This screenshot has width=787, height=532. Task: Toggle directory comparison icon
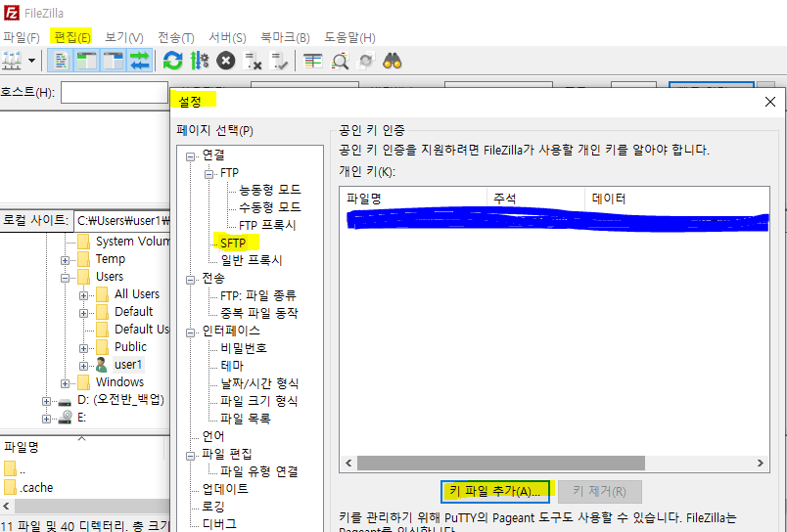click(340, 61)
